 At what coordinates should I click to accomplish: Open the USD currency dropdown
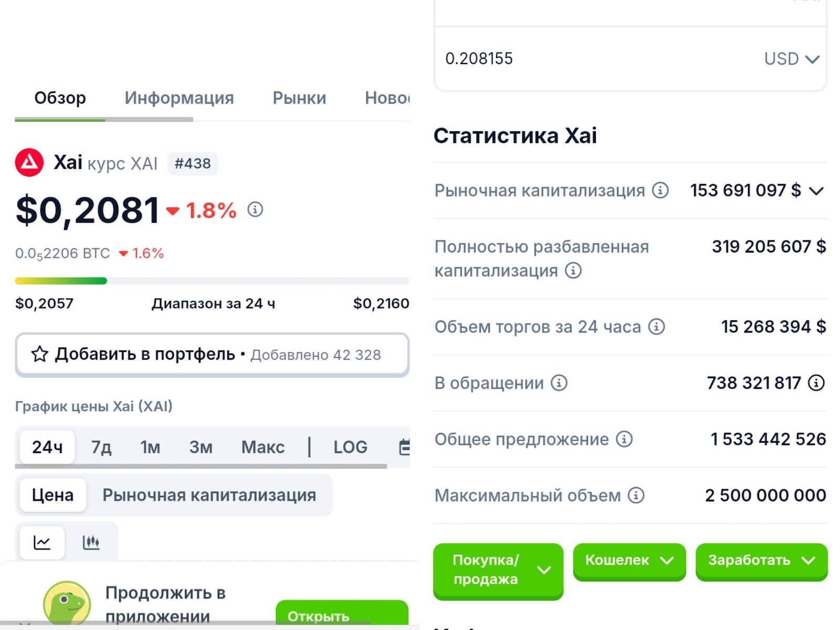pos(792,59)
